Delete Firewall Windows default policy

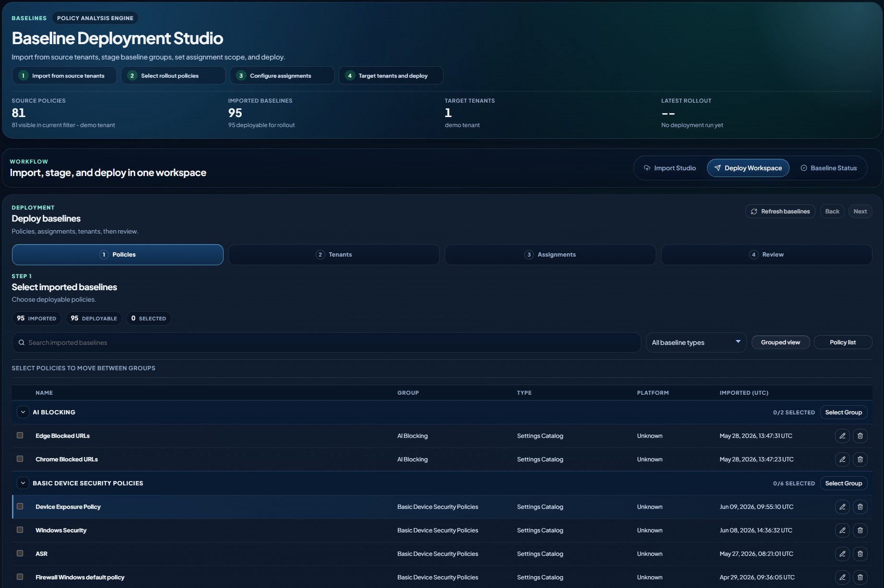pos(860,577)
